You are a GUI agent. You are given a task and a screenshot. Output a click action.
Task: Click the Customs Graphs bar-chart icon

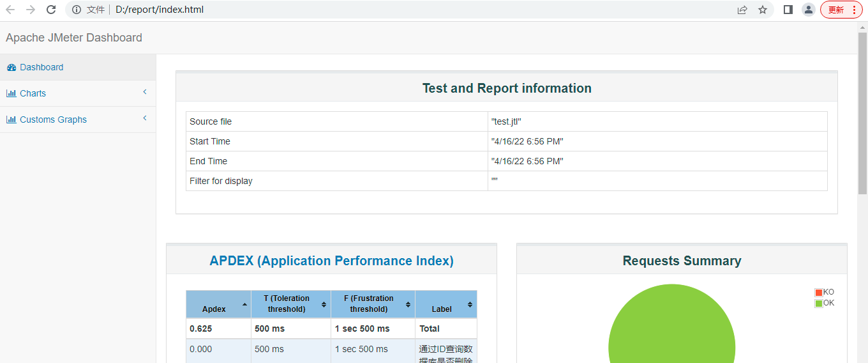coord(11,120)
